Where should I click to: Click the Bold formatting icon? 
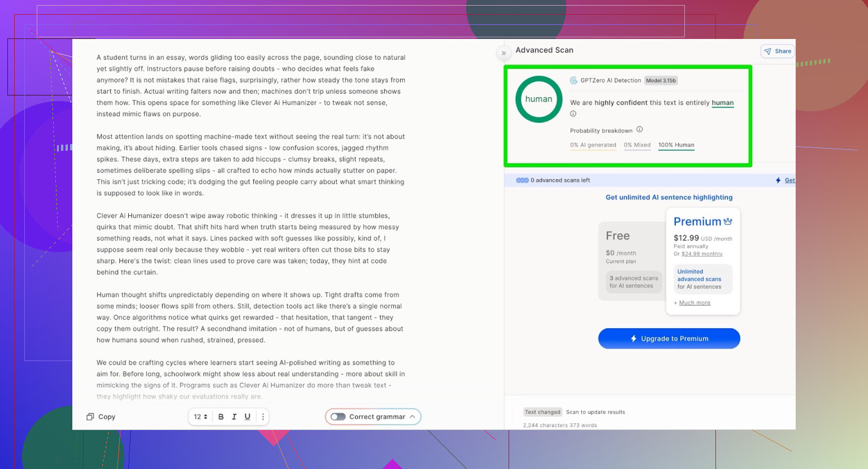(x=221, y=417)
